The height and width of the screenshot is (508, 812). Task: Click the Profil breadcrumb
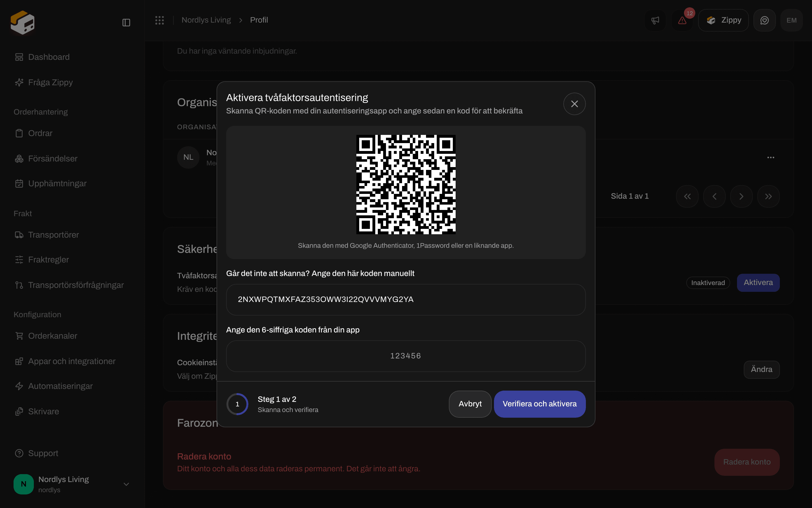pos(259,20)
